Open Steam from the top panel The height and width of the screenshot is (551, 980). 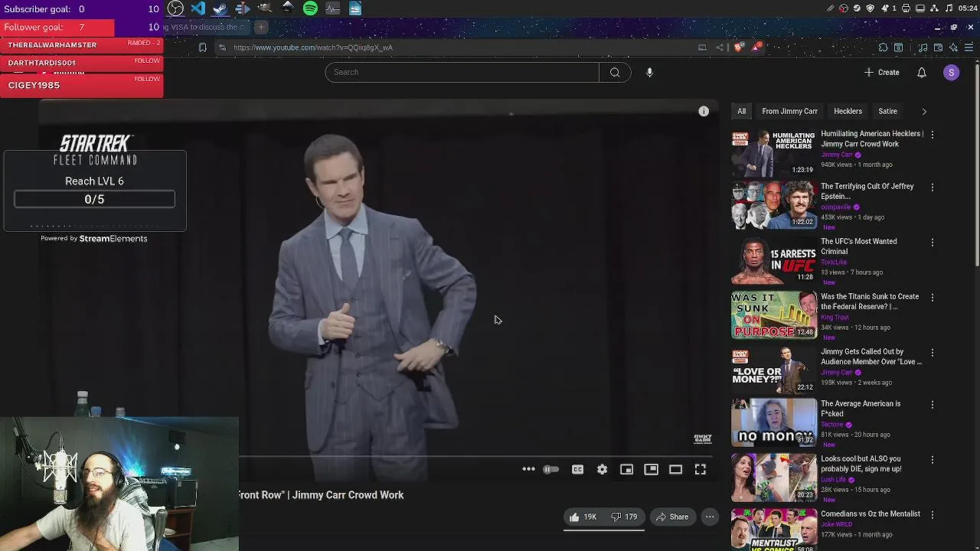(x=220, y=8)
